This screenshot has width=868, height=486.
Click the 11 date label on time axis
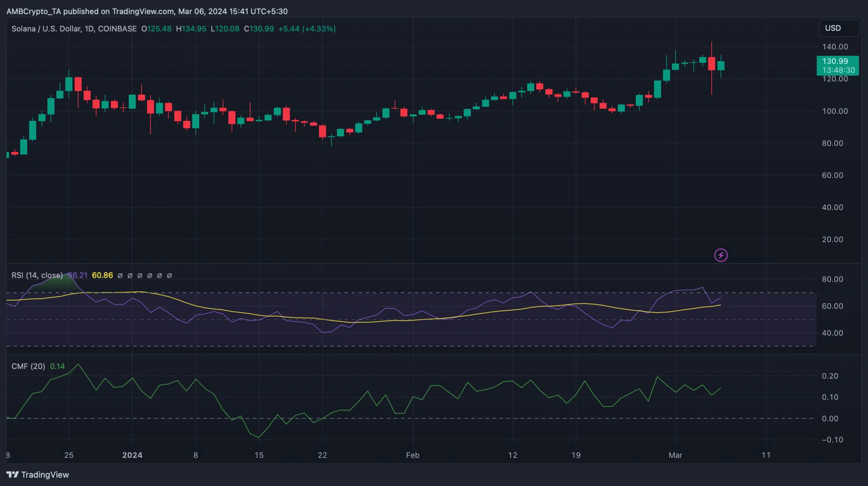pos(766,455)
